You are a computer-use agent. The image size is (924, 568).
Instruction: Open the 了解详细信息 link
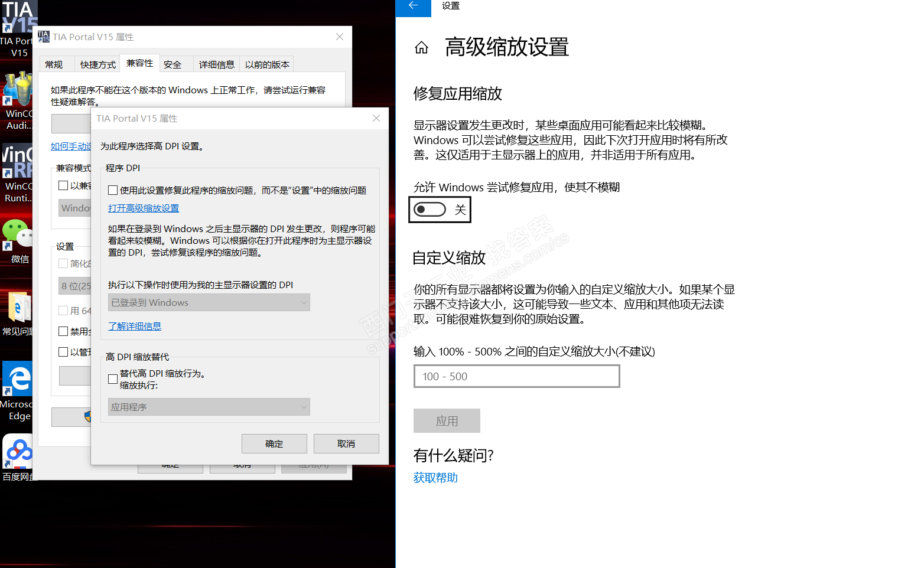point(135,326)
